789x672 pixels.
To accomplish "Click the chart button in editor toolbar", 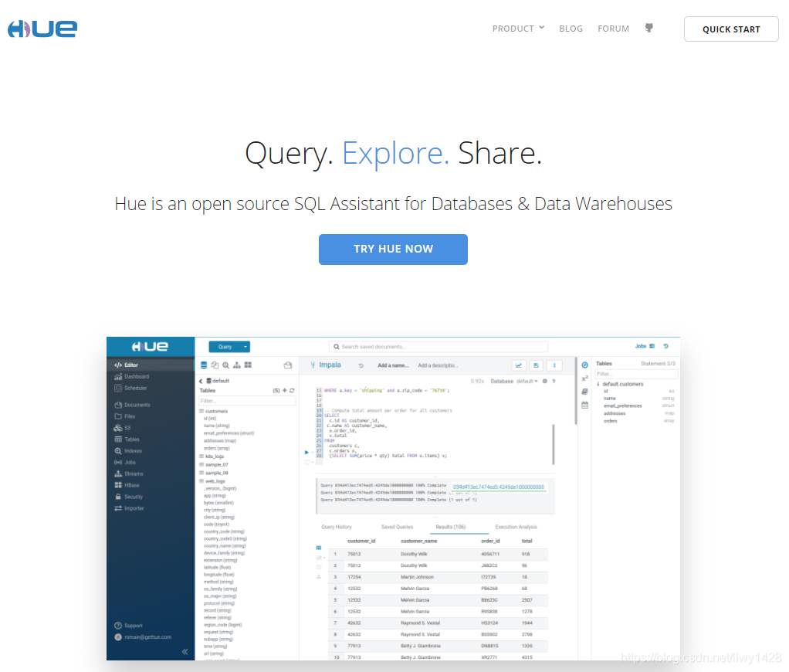I will point(519,365).
